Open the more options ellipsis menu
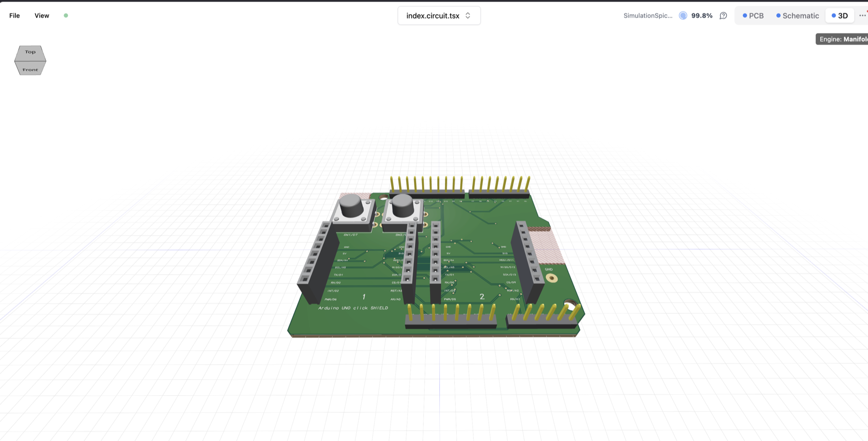The image size is (868, 441). click(862, 15)
